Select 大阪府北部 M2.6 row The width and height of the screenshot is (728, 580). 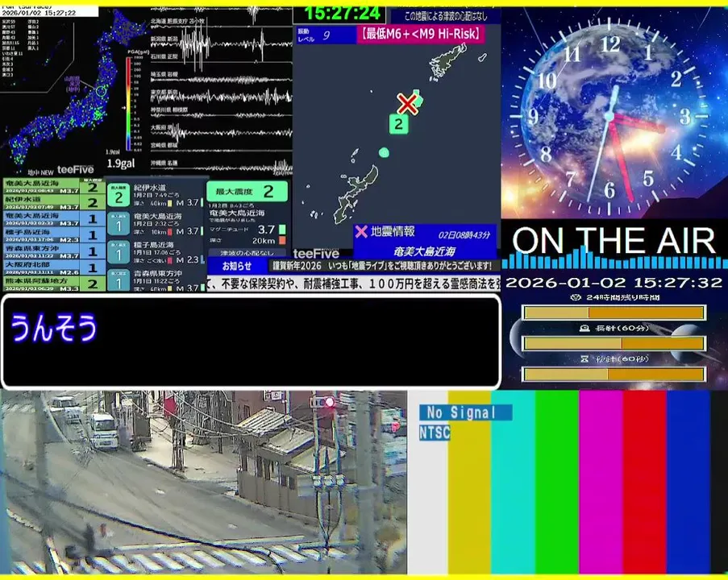54,267
